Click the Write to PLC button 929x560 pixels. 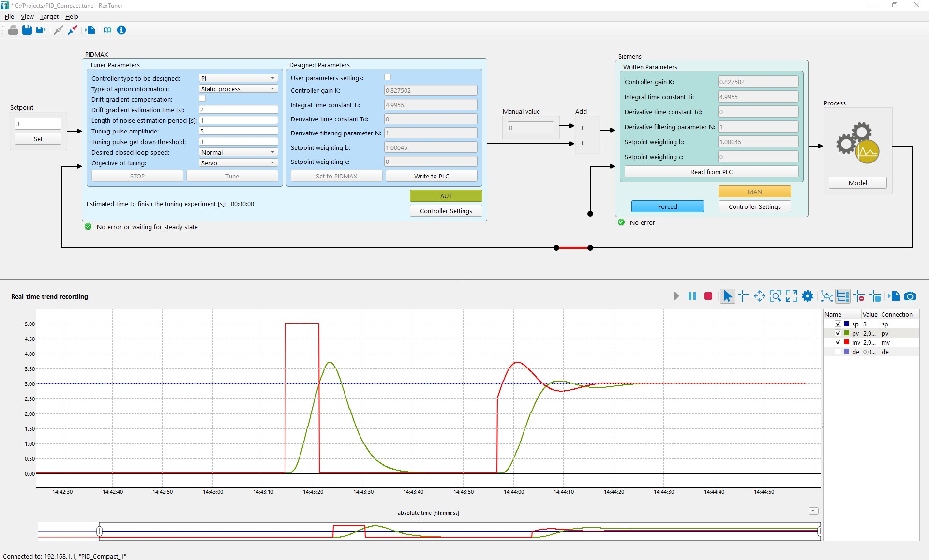click(x=431, y=176)
